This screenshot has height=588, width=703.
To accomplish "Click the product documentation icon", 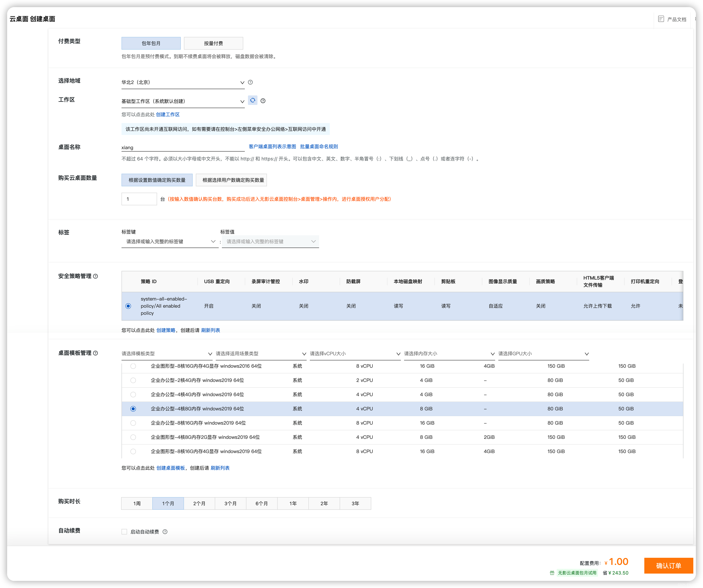I will point(661,19).
